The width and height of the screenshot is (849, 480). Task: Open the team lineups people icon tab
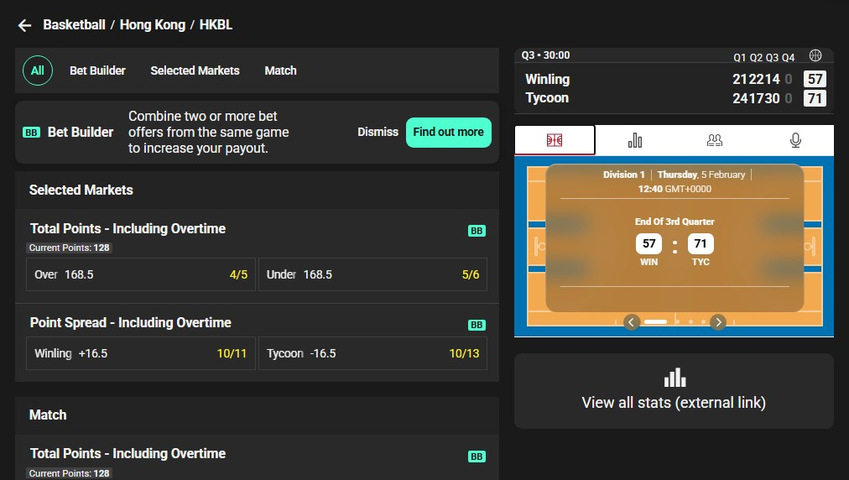point(714,140)
